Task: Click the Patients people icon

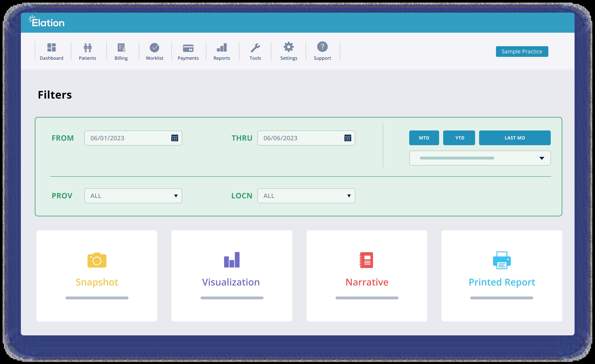Action: pyautogui.click(x=88, y=48)
